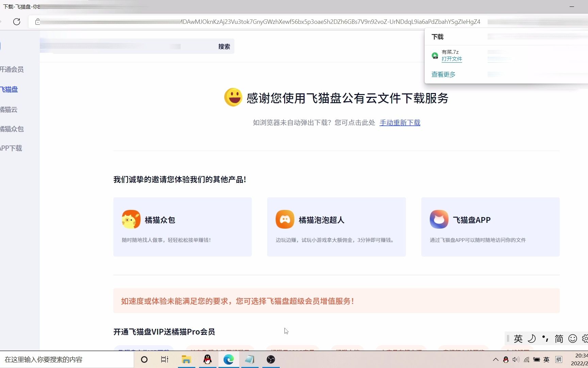Open the 橘猫泡泡超人 product card
The image size is (588, 368).
336,227
